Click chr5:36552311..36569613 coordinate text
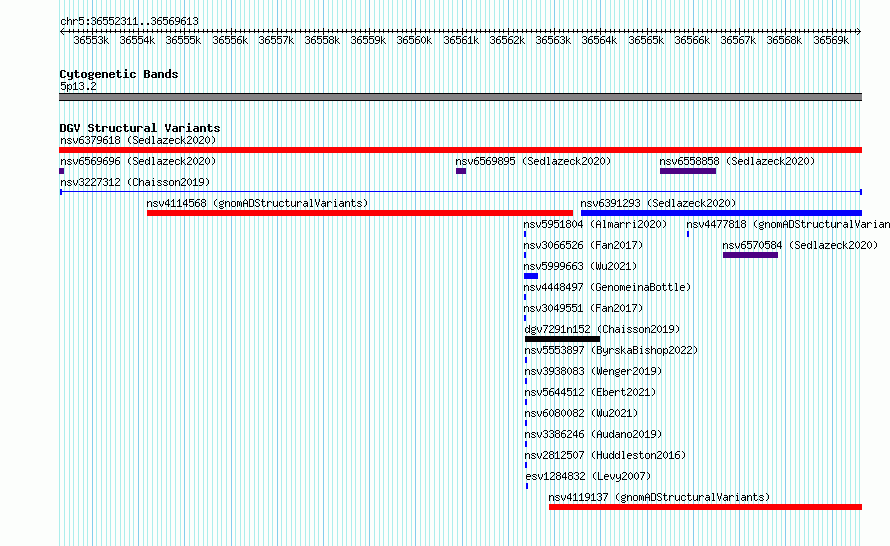Image resolution: width=890 pixels, height=546 pixels. (x=129, y=21)
